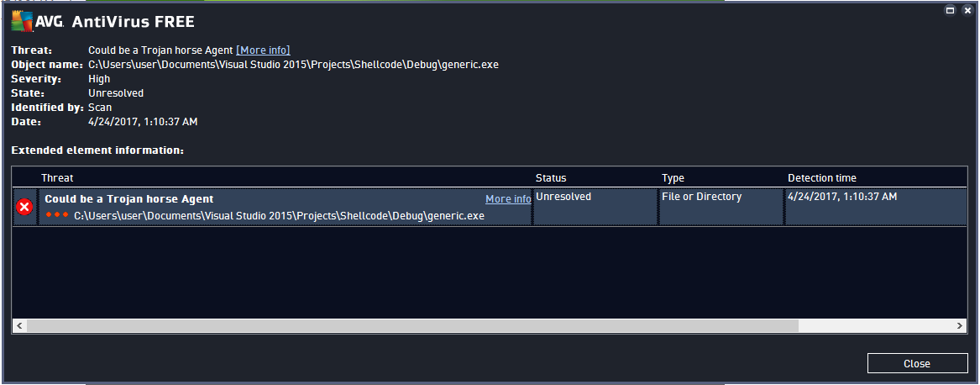The image size is (980, 385).
Task: Maximize the AVG dialog window
Action: 950,10
